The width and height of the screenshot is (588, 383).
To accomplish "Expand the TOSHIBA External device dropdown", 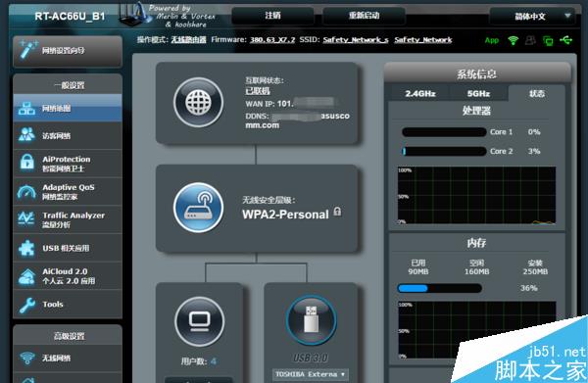I will [311, 374].
